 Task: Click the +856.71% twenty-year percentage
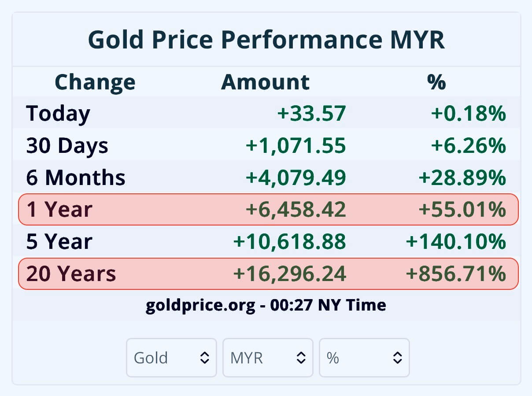pos(456,274)
